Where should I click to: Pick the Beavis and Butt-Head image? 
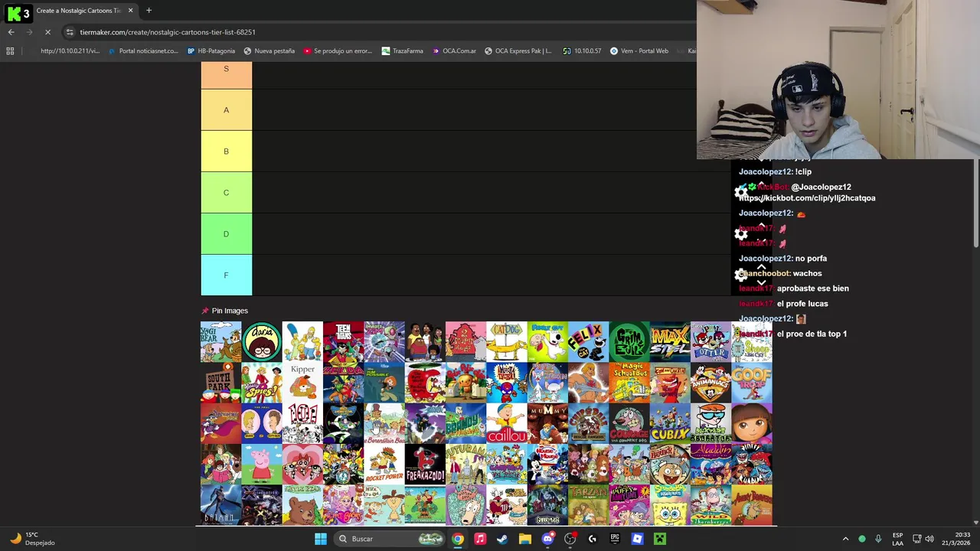point(262,423)
